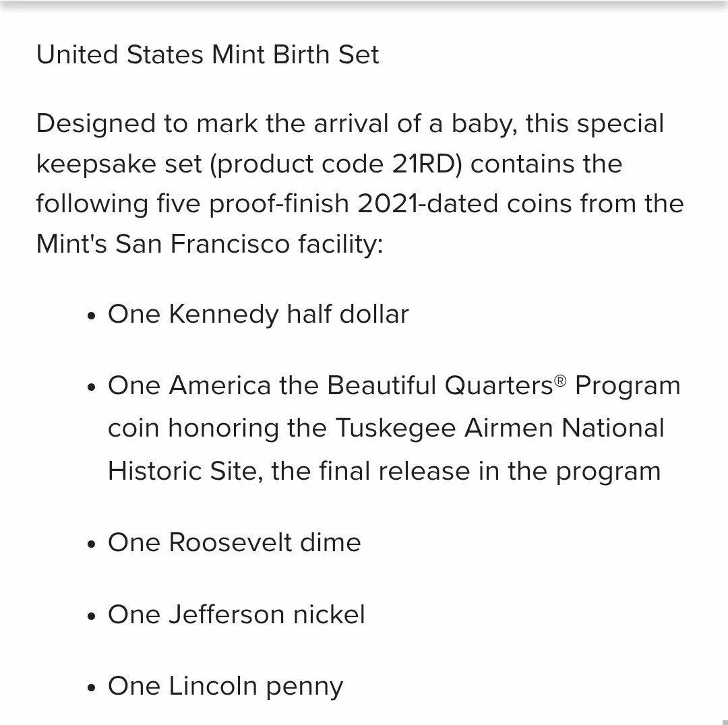Click the America the Beautiful Quarters text
Image resolution: width=728 pixels, height=725 pixels.
click(x=361, y=385)
